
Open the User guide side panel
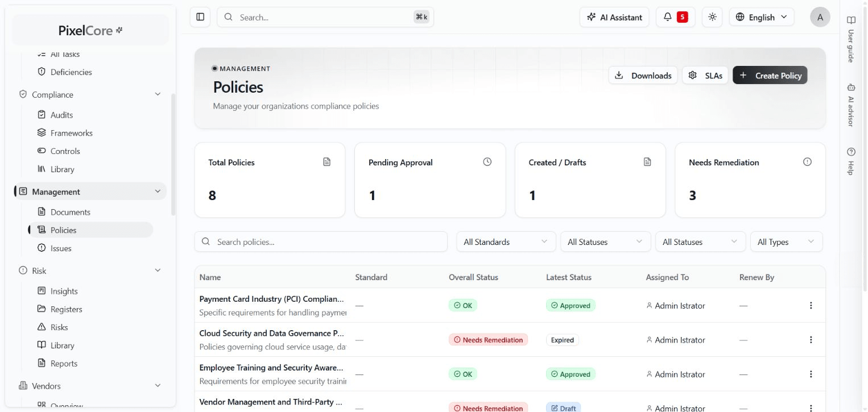[851, 39]
